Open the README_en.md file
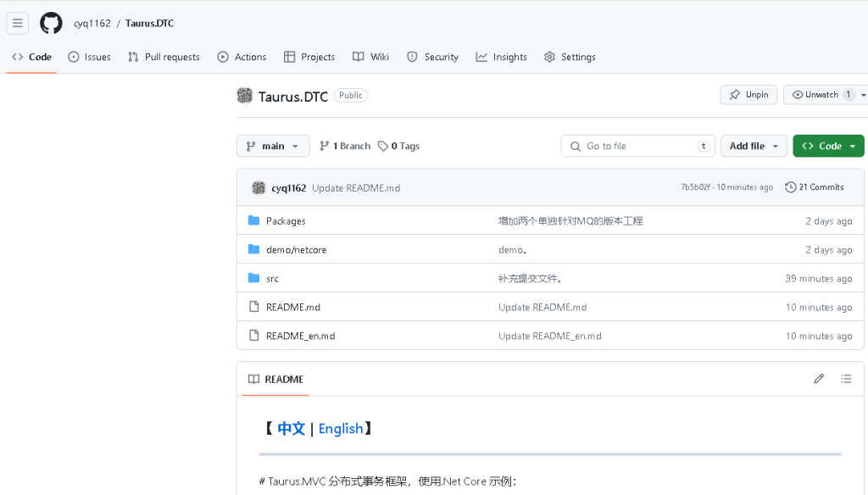The height and width of the screenshot is (495, 868). (300, 336)
